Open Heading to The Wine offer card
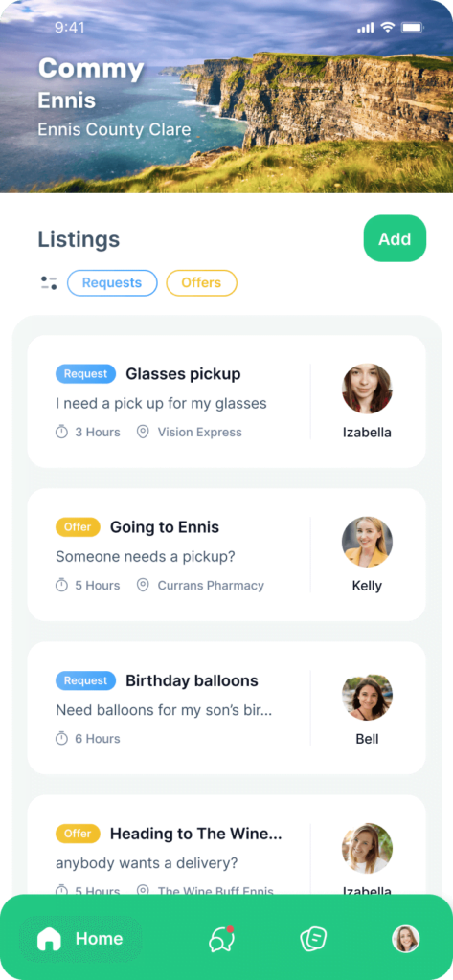This screenshot has height=980, width=453. point(226,845)
